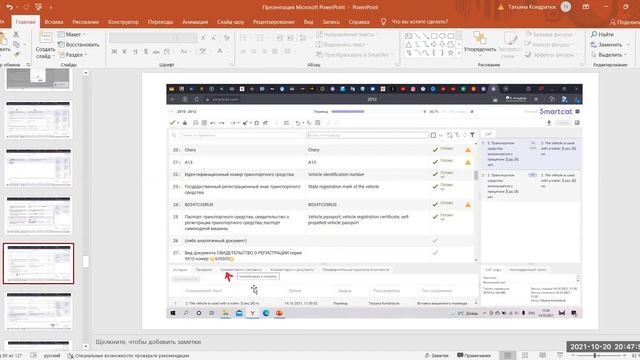Open the Запись tab
This screenshot has width=640, height=360.
[x=331, y=22]
